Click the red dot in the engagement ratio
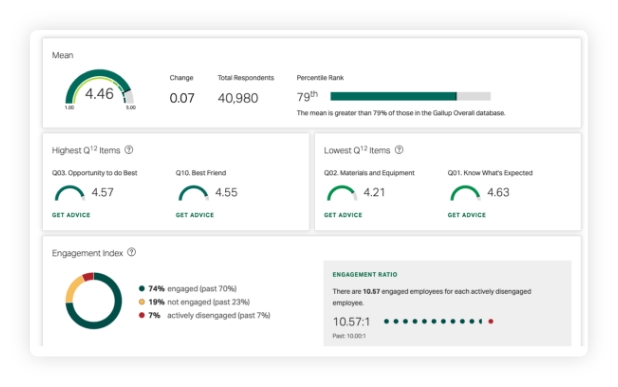 point(491,321)
